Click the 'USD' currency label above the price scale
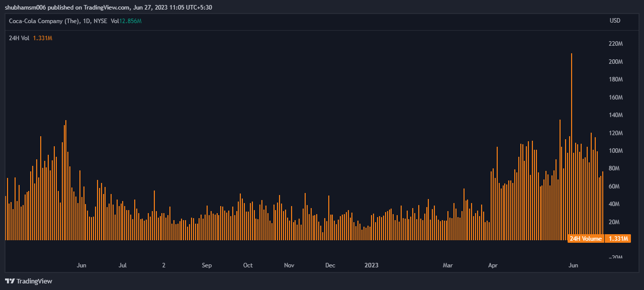Screen dimensions: 644x290 pos(615,21)
